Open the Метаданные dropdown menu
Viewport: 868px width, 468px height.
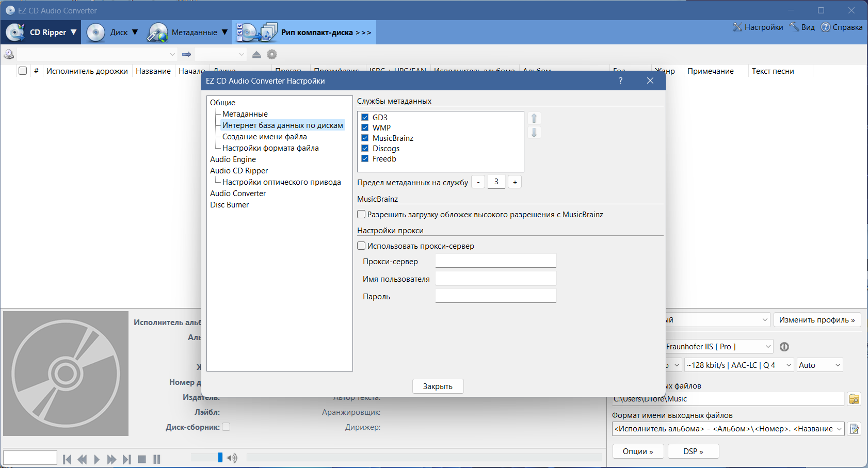tap(187, 33)
